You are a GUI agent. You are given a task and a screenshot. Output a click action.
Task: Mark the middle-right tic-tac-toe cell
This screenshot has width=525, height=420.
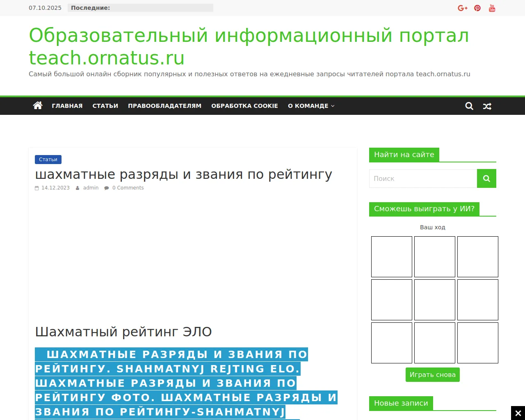coord(478,300)
